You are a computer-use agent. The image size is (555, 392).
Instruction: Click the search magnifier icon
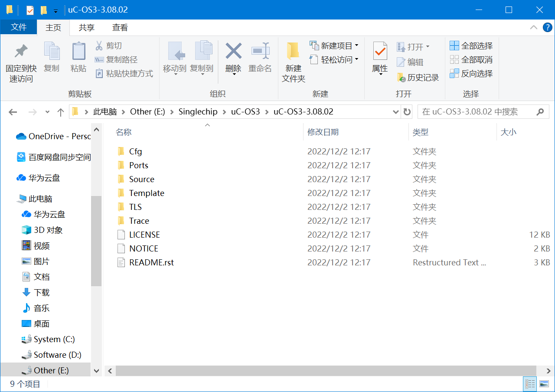click(x=540, y=112)
